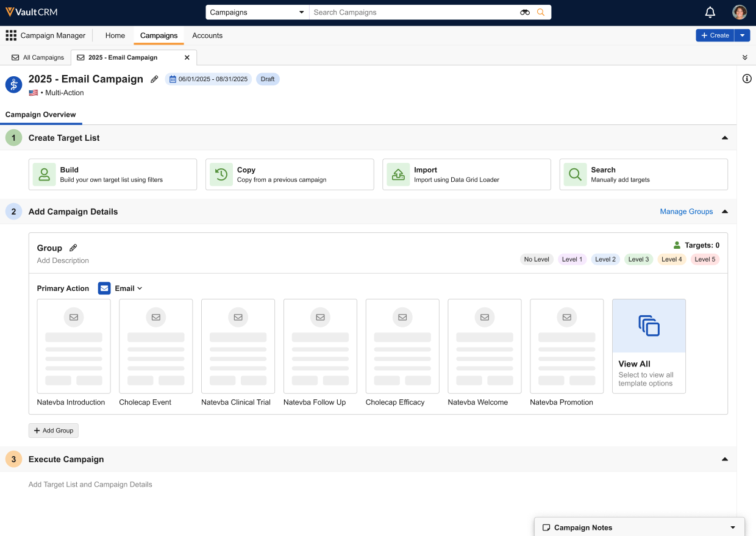This screenshot has width=756, height=536.
Task: Click the pencil icon beside campaign title
Action: point(154,79)
